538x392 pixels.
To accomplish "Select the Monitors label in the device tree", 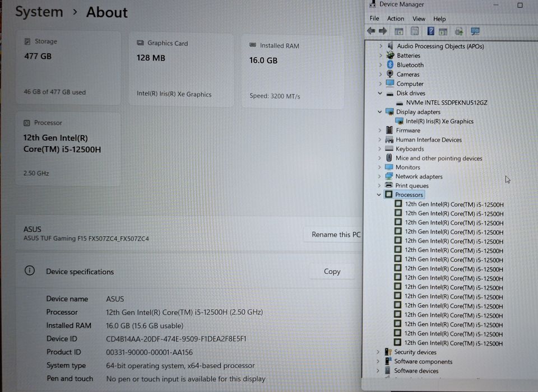I will point(407,167).
